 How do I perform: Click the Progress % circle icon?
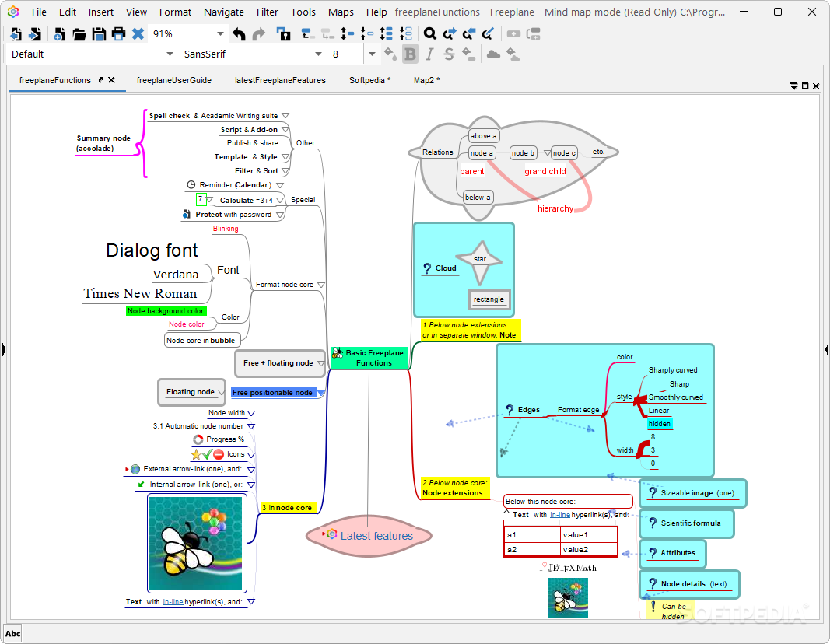pyautogui.click(x=198, y=439)
